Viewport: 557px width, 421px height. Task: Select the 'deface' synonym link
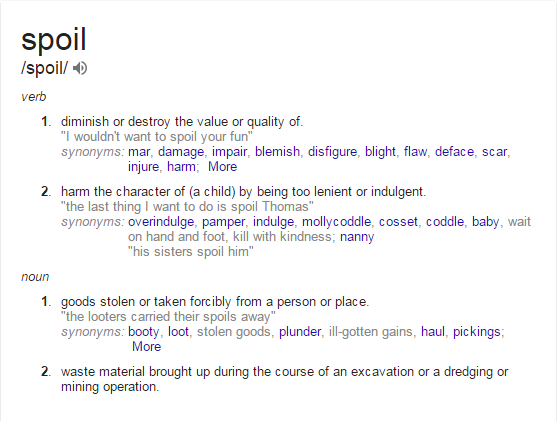(x=454, y=152)
